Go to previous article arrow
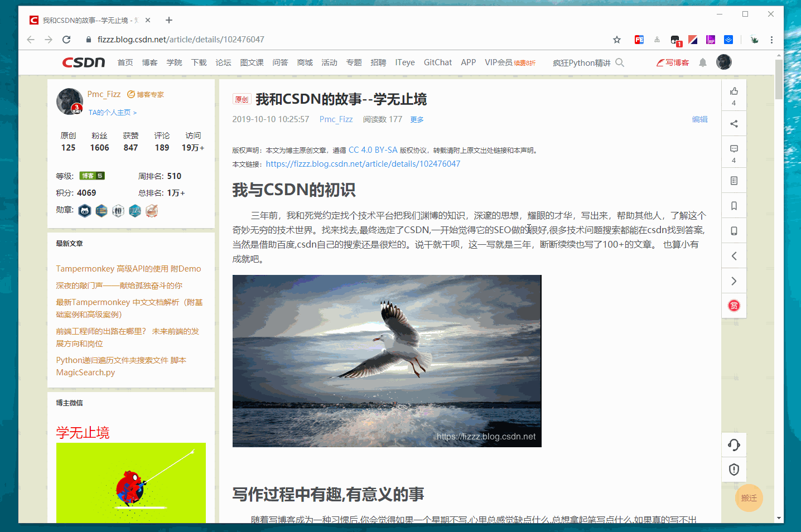This screenshot has width=801, height=532. pos(734,256)
